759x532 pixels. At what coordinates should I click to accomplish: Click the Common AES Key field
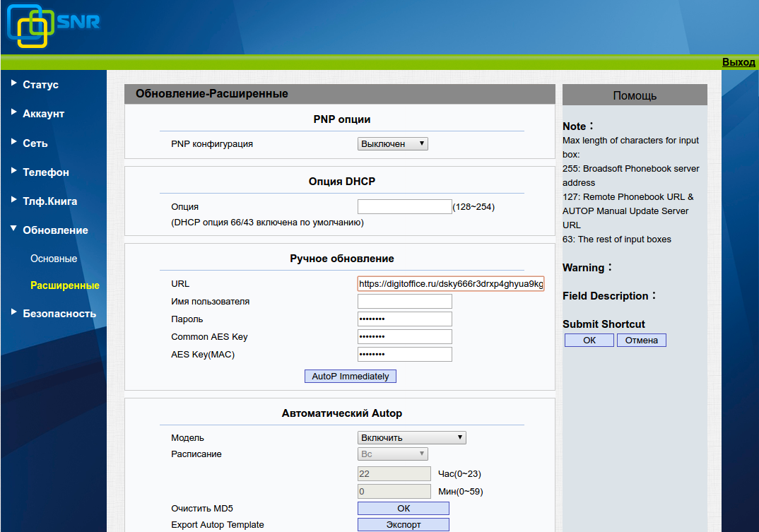tap(405, 336)
